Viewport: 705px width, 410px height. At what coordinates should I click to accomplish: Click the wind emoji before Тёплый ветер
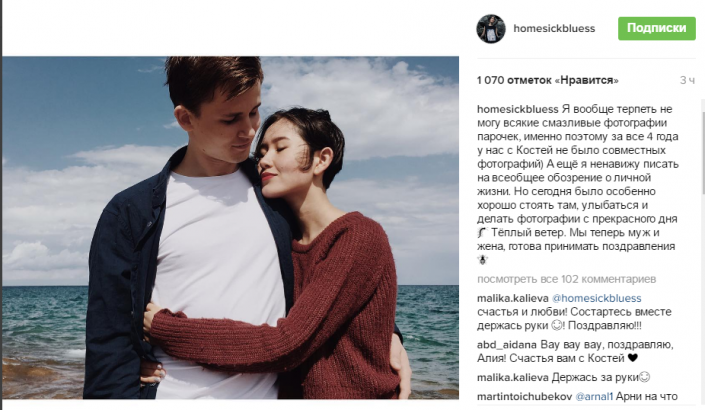[482, 232]
